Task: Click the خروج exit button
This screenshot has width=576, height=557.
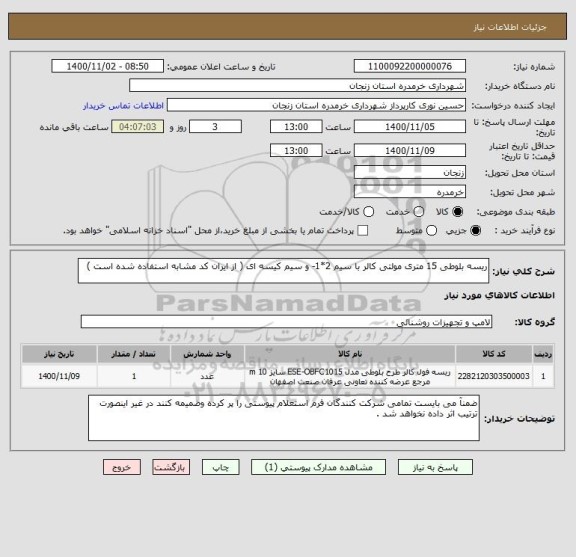Action: tap(122, 467)
